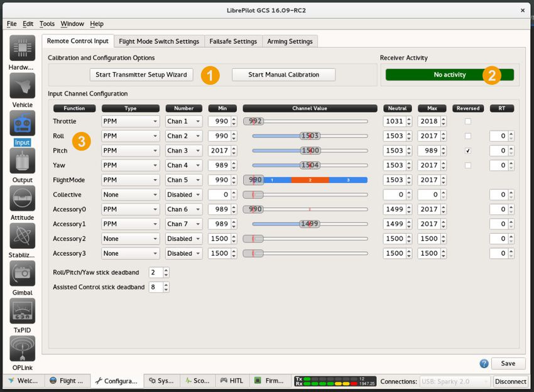Open the Collective Type dropdown
Image resolution: width=534 pixels, height=392 pixels.
point(131,195)
